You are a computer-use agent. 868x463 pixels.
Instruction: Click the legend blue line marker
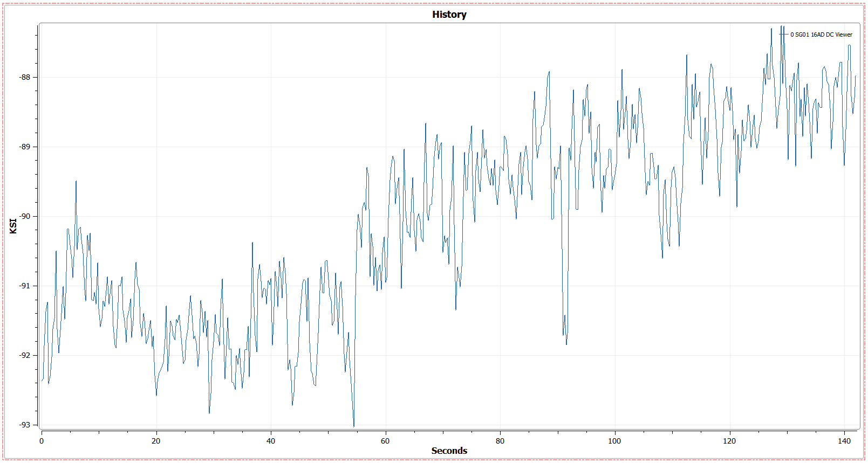coord(783,34)
